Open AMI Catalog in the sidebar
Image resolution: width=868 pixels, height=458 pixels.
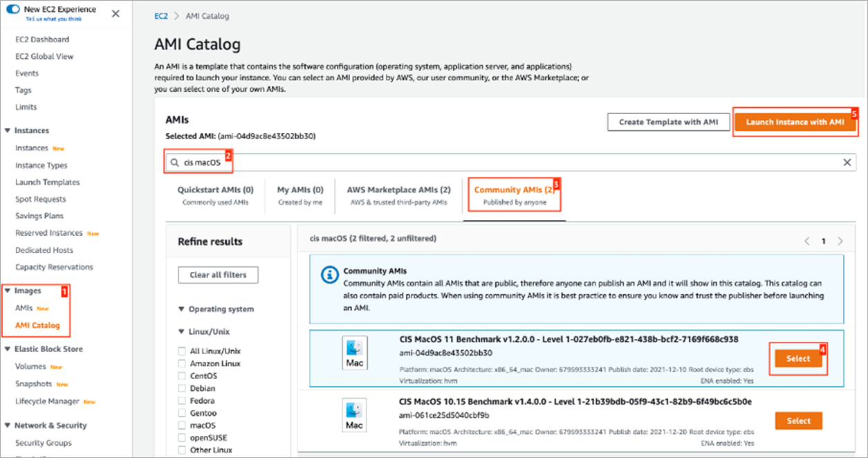coord(37,325)
